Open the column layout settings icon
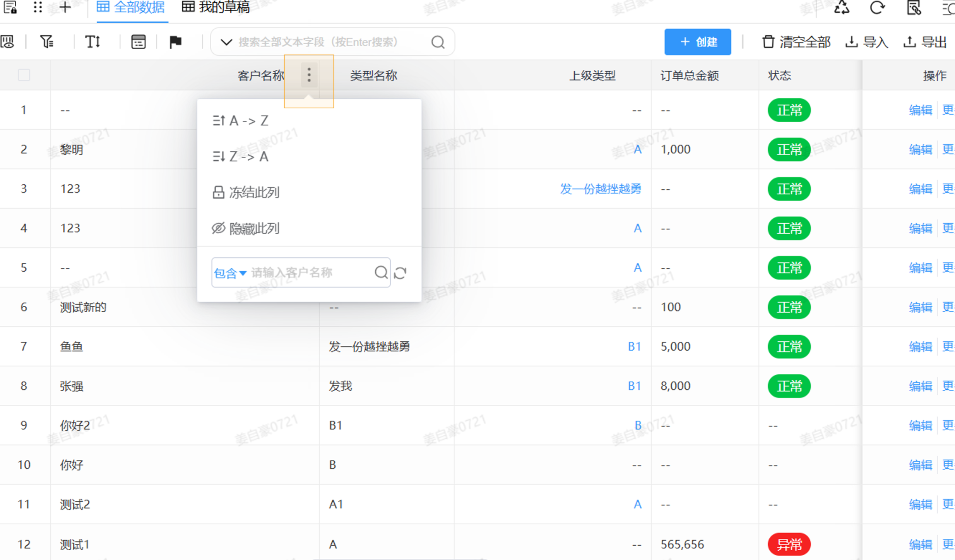Viewport: 955px width, 560px height. (8, 41)
